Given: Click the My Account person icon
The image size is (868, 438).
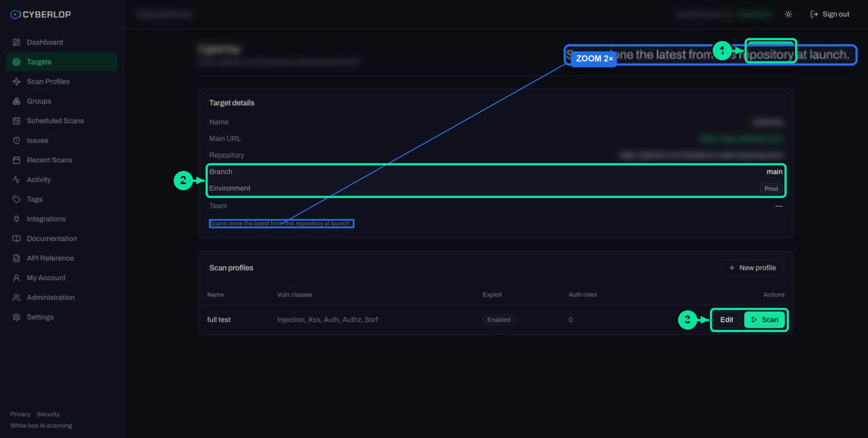Looking at the screenshot, I should coord(16,278).
